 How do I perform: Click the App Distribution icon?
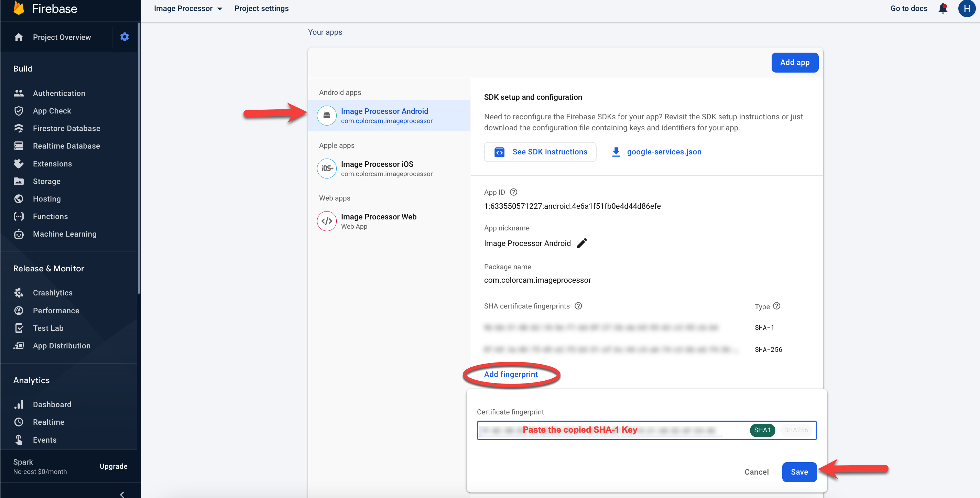[19, 345]
